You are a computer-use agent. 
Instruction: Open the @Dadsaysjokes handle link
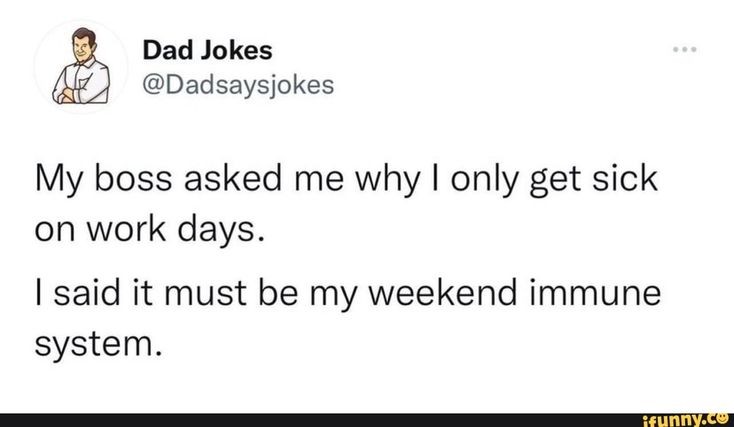click(238, 85)
